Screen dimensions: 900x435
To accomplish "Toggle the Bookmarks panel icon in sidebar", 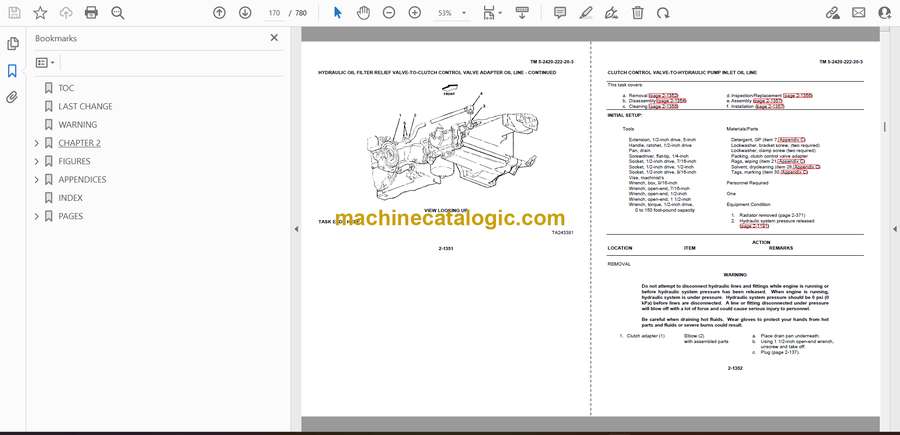I will 13,71.
